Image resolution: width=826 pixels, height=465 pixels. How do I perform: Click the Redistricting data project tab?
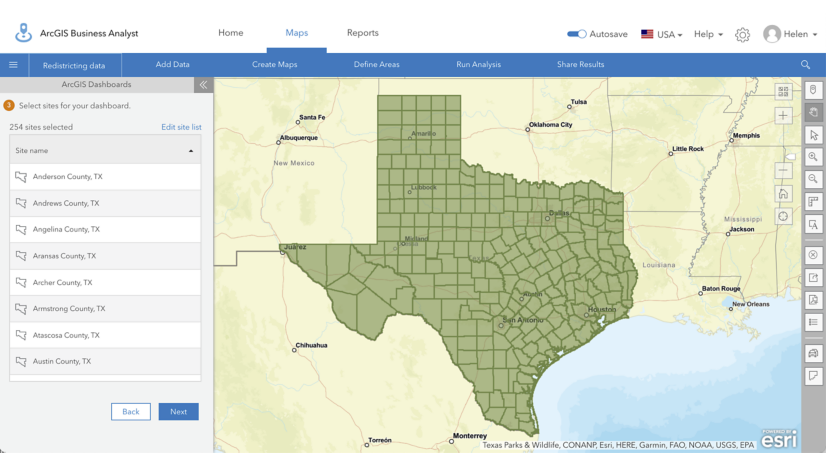74,65
